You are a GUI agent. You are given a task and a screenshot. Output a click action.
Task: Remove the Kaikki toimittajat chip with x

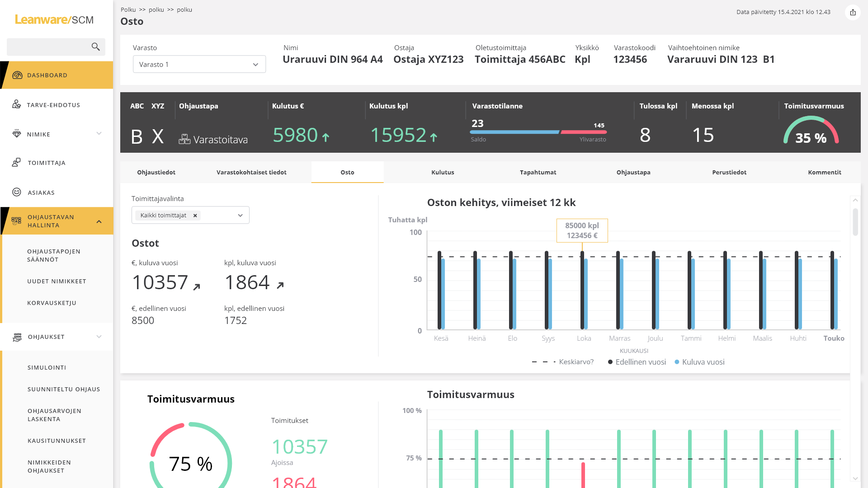tap(195, 216)
